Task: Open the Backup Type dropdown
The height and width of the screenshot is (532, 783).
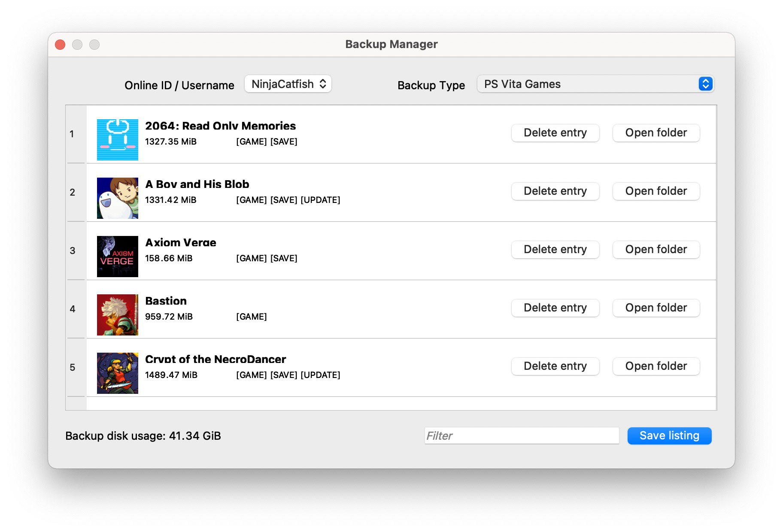Action: 595,84
